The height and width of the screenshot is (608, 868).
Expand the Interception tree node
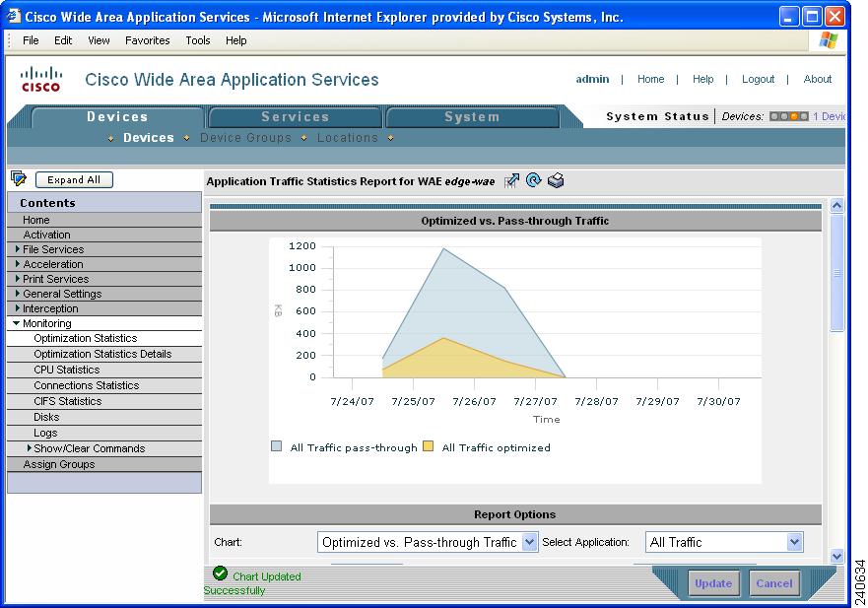(x=17, y=308)
